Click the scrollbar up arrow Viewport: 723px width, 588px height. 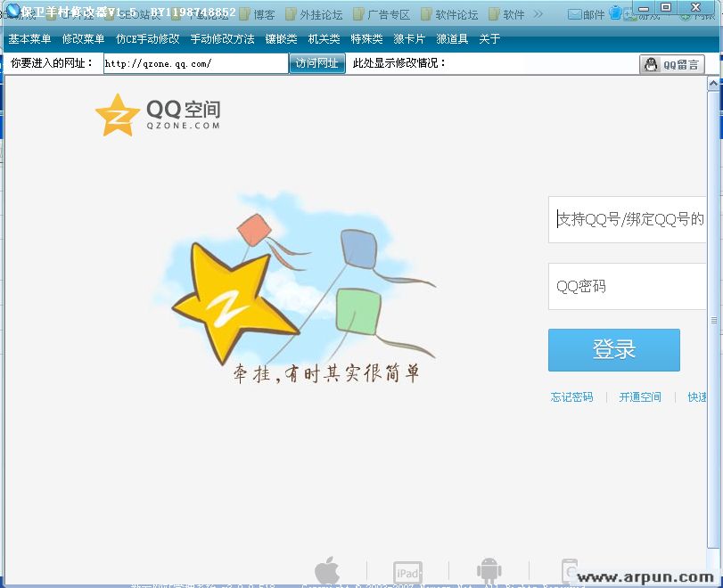(713, 84)
